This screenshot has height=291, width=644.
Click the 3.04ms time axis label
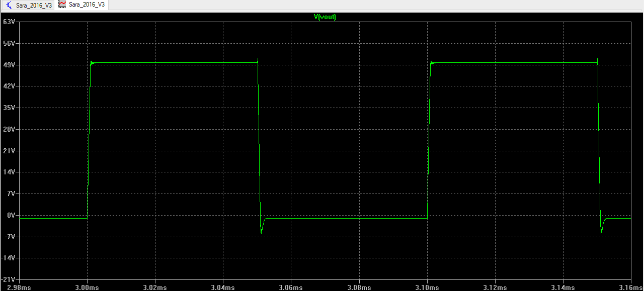click(x=223, y=287)
